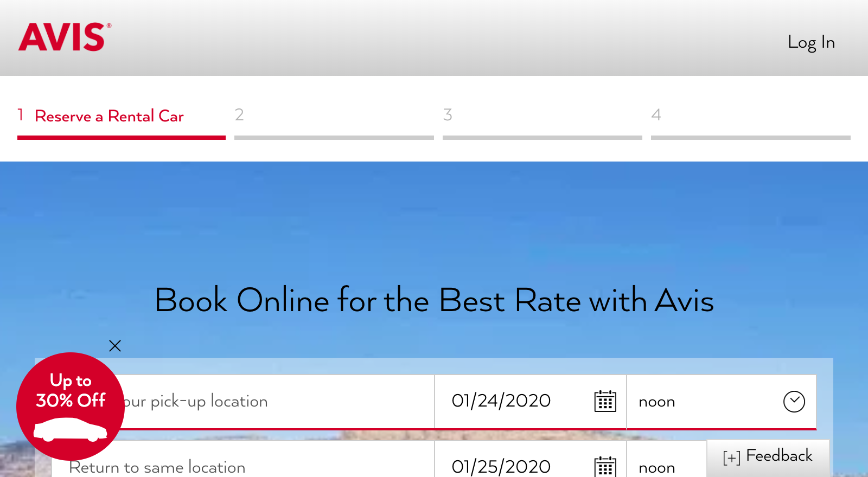Click the pick-up location input field
The width and height of the screenshot is (868, 477).
(x=243, y=402)
